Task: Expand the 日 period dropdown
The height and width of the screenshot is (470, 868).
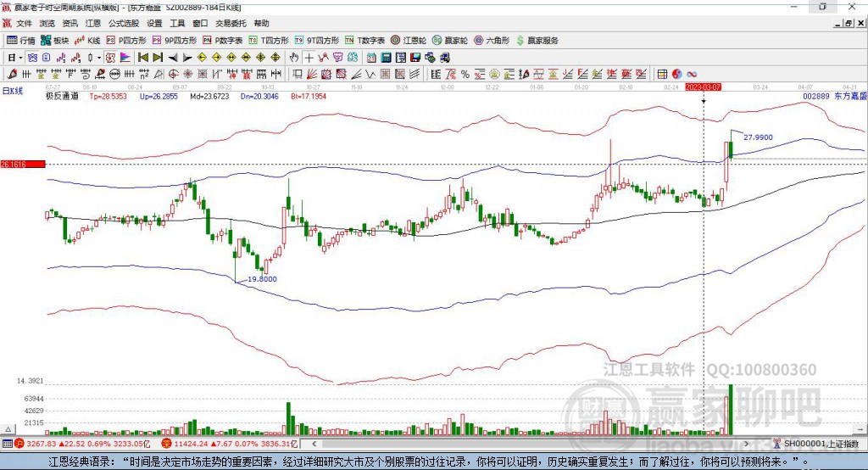Action: pos(20,58)
